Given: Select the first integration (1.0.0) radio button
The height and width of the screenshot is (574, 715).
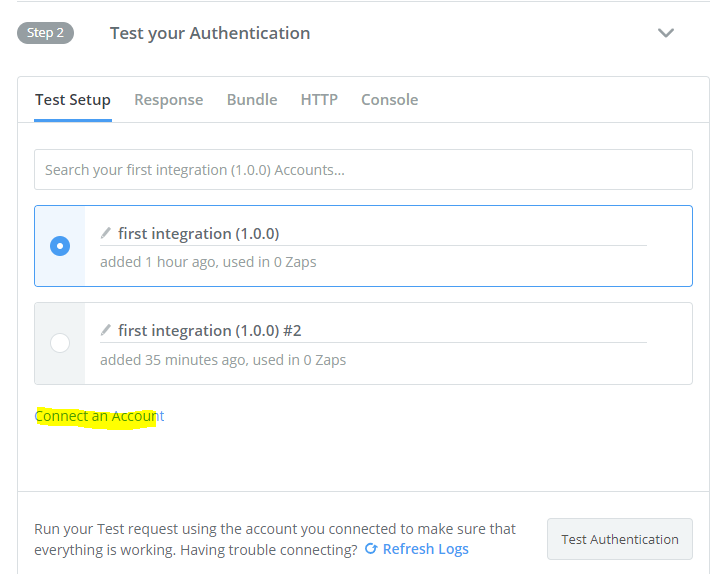Looking at the screenshot, I should point(60,246).
